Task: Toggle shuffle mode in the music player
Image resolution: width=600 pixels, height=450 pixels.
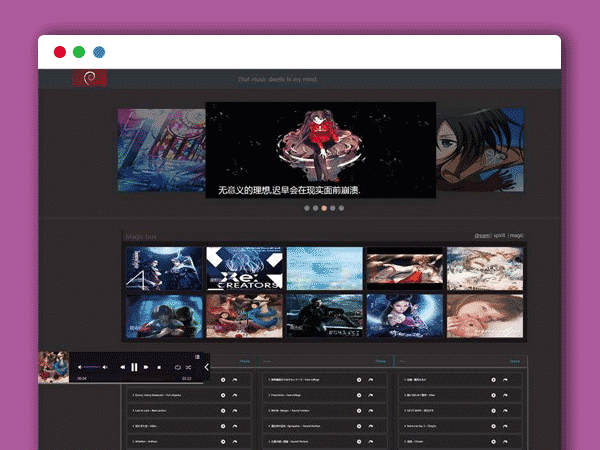Action: tap(188, 368)
